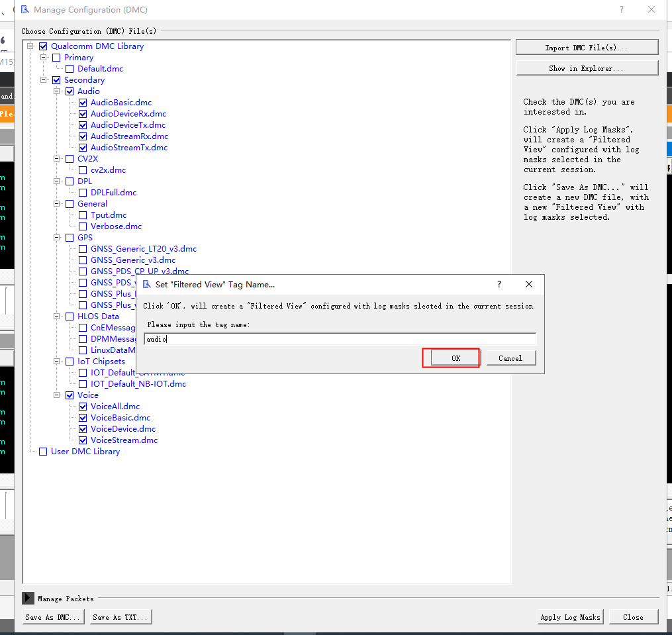Image resolution: width=672 pixels, height=635 pixels.
Task: Uncheck AudioStreamTx.dmc checkbox
Action: pos(83,148)
